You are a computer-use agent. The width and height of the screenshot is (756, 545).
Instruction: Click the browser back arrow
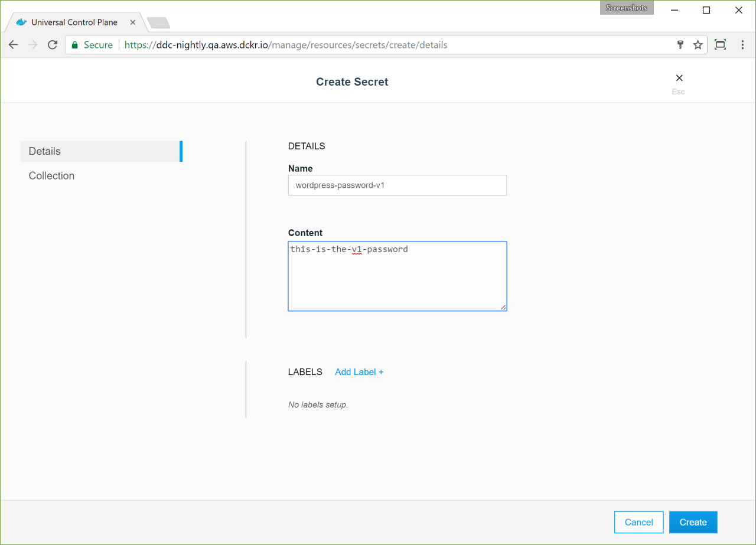tap(14, 45)
